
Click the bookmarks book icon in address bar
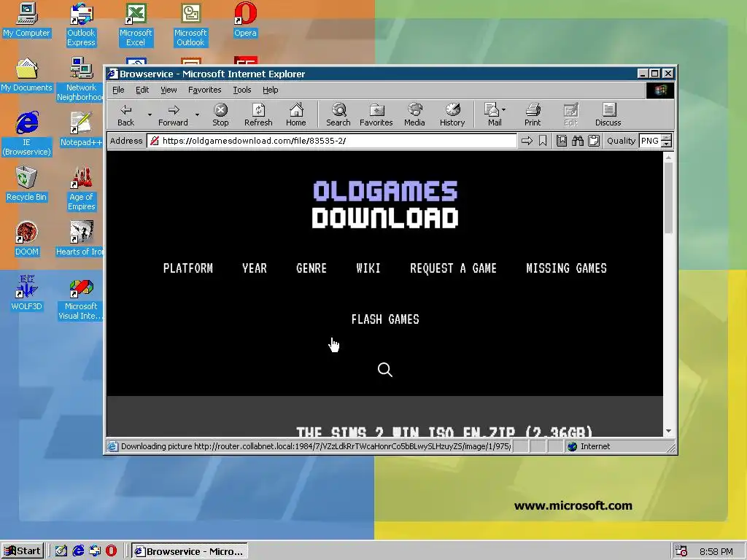click(x=562, y=141)
